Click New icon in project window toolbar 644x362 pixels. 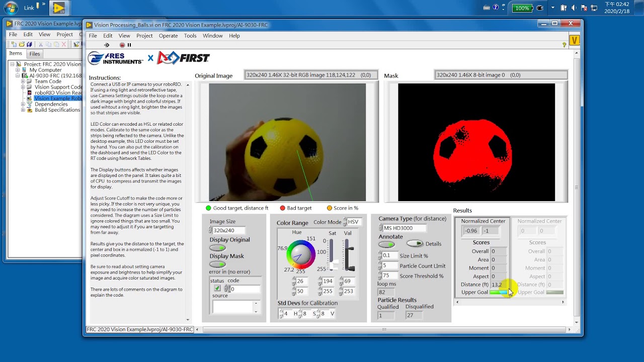coord(14,44)
